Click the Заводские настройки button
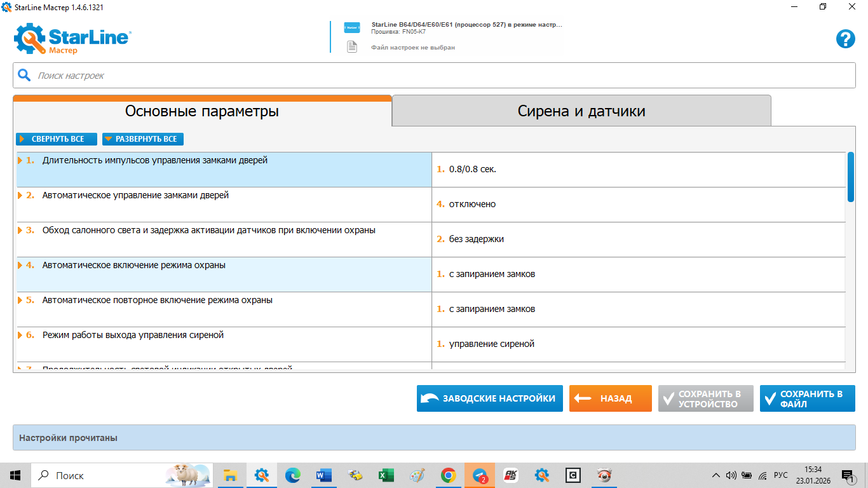This screenshot has height=488, width=868. tap(489, 398)
